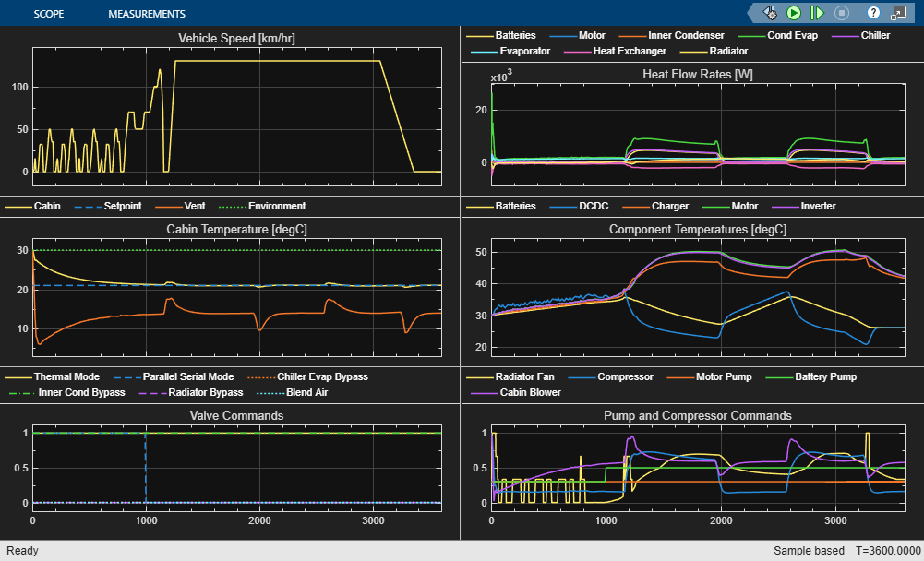The width and height of the screenshot is (924, 561).
Task: Click the greyed-out Stop simulation icon
Action: coord(841,13)
